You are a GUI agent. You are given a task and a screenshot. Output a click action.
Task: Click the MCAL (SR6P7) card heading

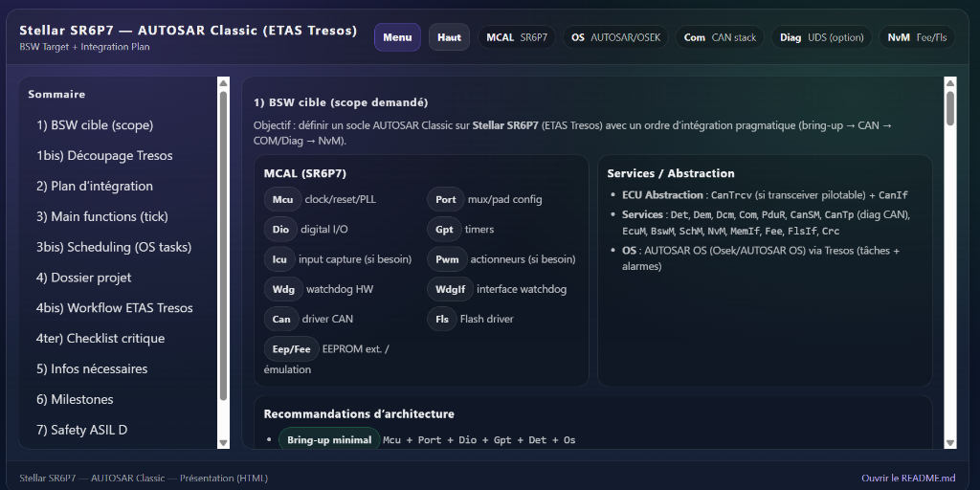point(305,174)
